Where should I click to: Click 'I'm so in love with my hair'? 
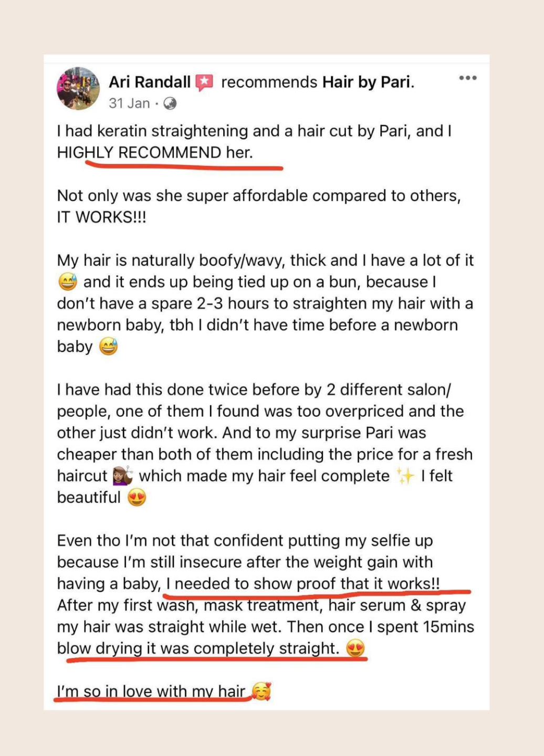[x=151, y=691]
